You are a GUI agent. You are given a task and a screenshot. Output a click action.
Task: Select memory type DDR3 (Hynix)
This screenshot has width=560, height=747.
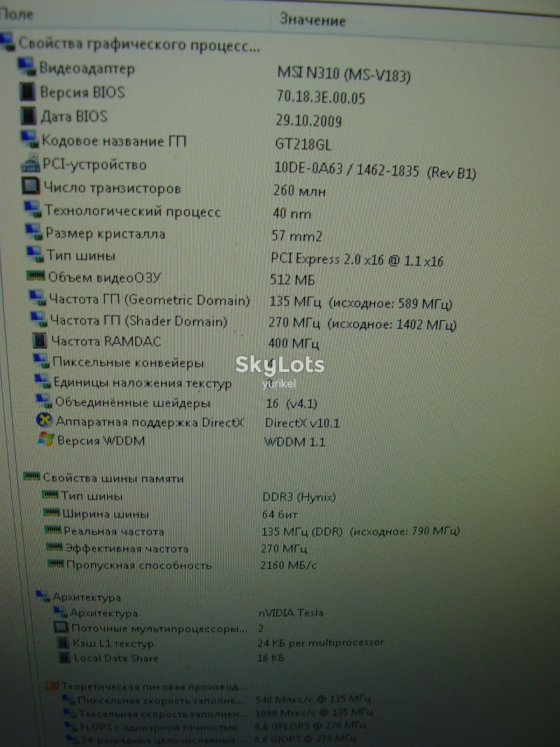coord(299,497)
